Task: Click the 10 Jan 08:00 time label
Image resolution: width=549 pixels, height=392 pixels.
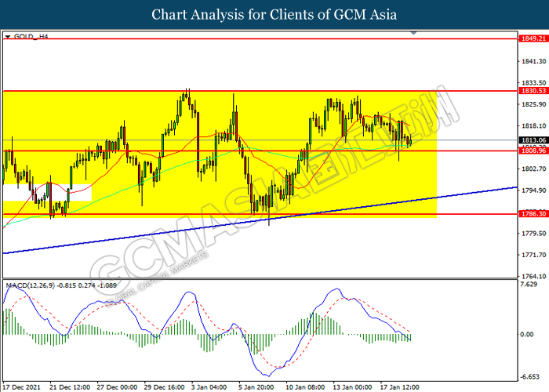Action: point(305,387)
